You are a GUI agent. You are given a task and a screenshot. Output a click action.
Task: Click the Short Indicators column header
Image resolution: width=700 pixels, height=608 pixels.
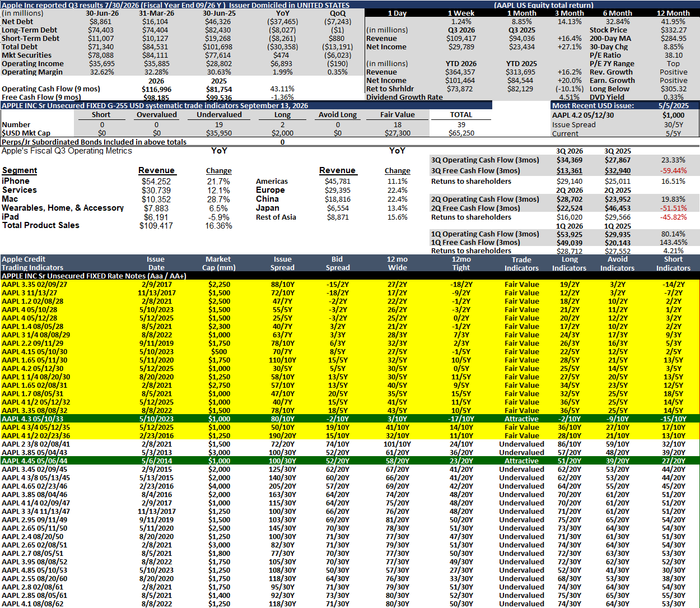(x=673, y=263)
